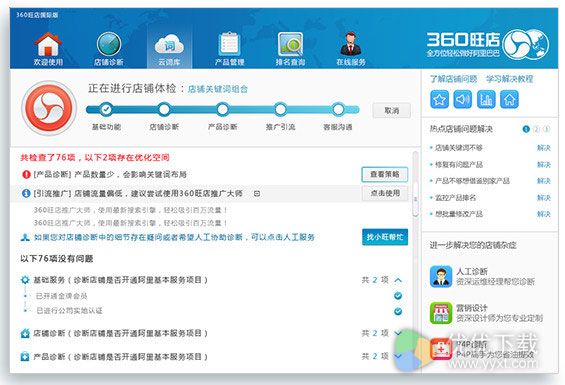The height and width of the screenshot is (385, 565).
Task: Open the 欢迎使用 home icon
Action: click(48, 44)
